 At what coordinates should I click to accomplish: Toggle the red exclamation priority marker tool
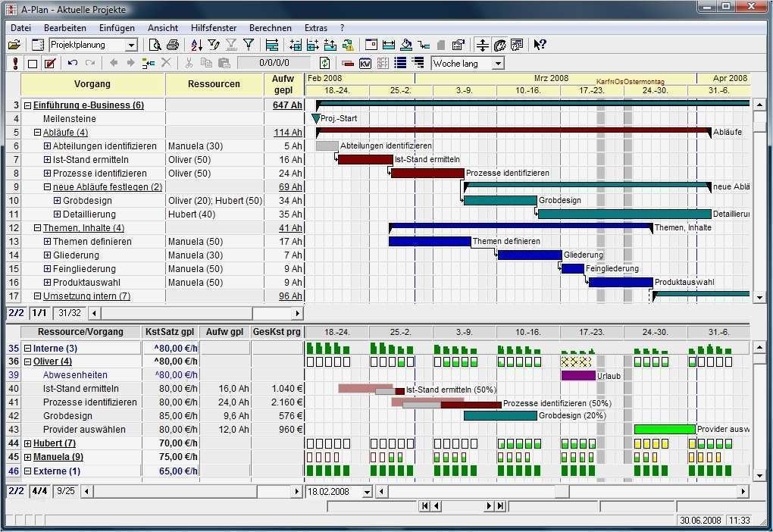click(x=14, y=63)
